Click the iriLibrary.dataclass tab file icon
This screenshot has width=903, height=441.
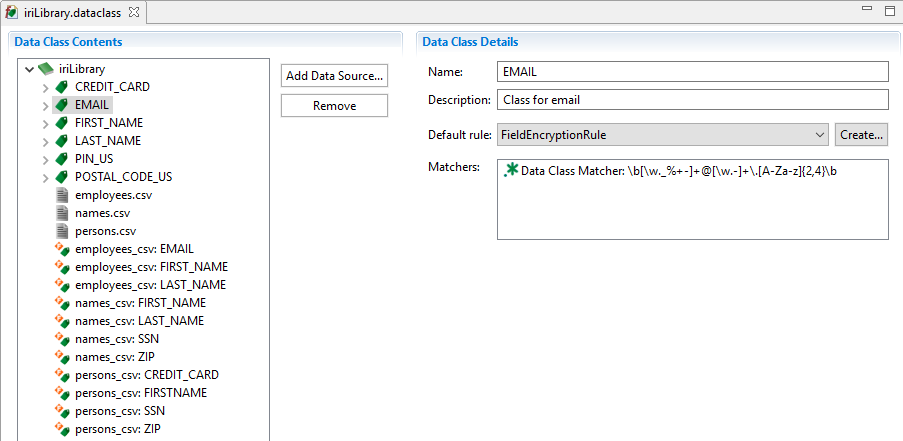coord(11,13)
